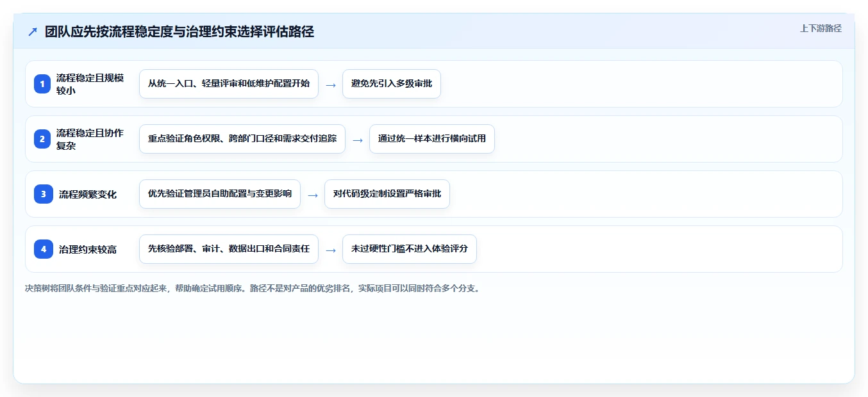Click the 先核验部署、审计、数据出口和合同责任 box
This screenshot has width=868, height=397.
click(x=229, y=249)
